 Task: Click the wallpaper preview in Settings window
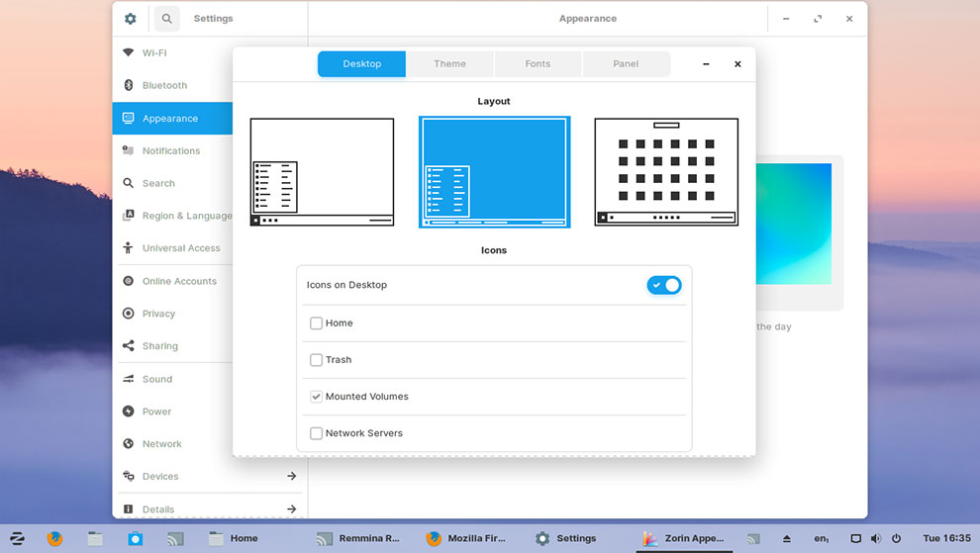pyautogui.click(x=794, y=224)
